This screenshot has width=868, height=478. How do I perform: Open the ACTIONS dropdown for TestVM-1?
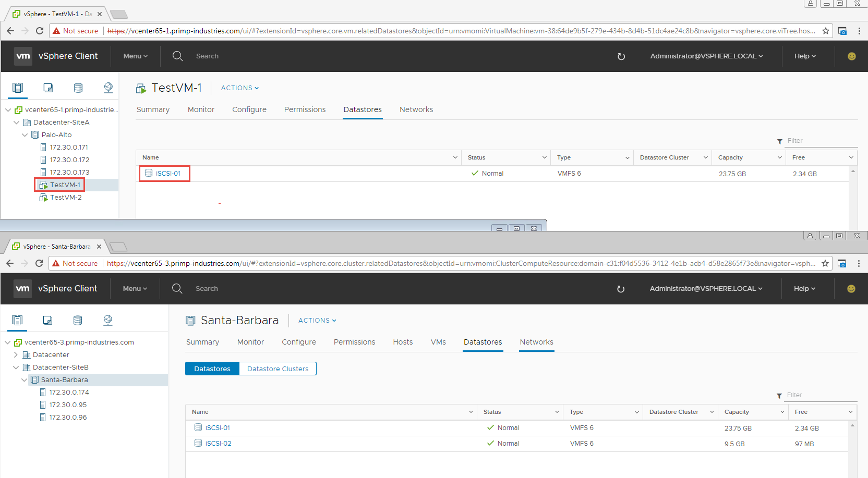coord(239,88)
